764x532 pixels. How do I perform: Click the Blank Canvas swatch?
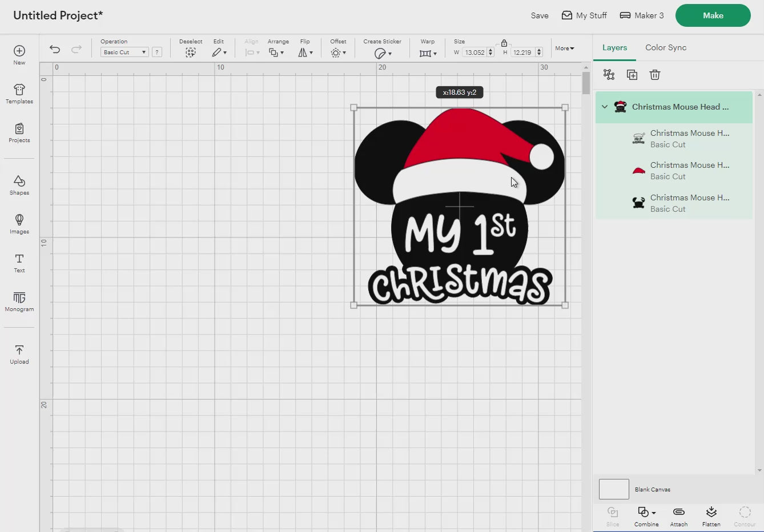pyautogui.click(x=614, y=489)
